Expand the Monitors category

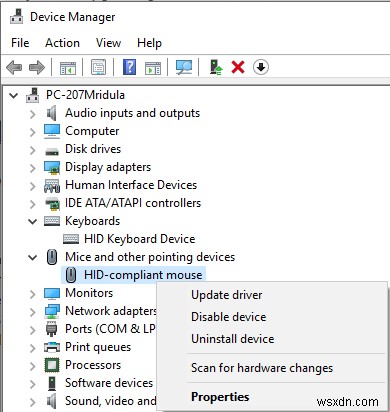coord(32,294)
